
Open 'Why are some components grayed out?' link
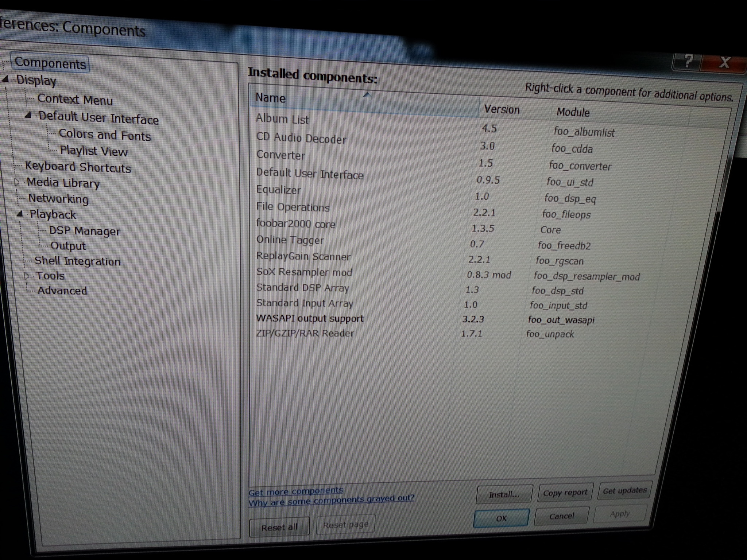331,500
